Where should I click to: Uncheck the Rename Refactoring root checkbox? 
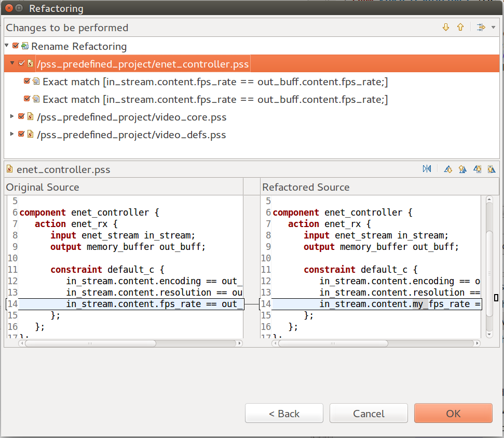click(16, 46)
